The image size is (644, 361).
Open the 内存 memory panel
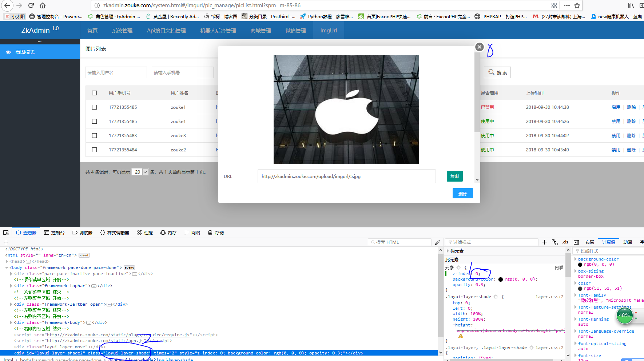[168, 233]
